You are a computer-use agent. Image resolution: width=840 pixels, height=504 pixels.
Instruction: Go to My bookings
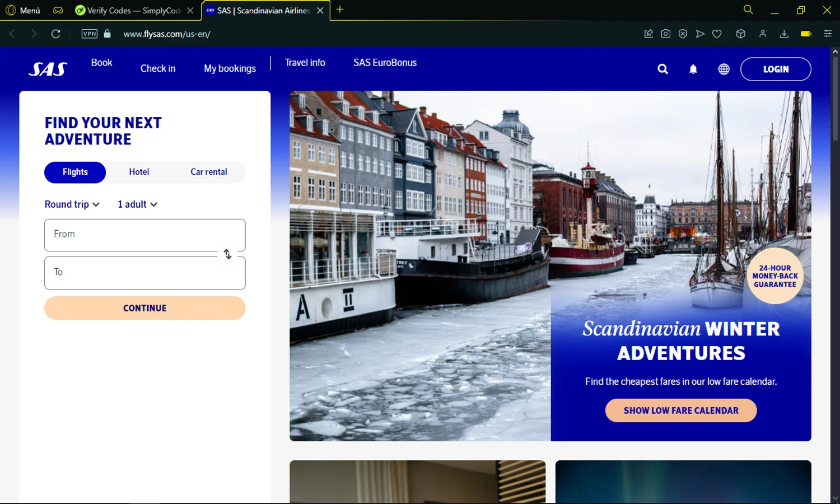pyautogui.click(x=230, y=68)
